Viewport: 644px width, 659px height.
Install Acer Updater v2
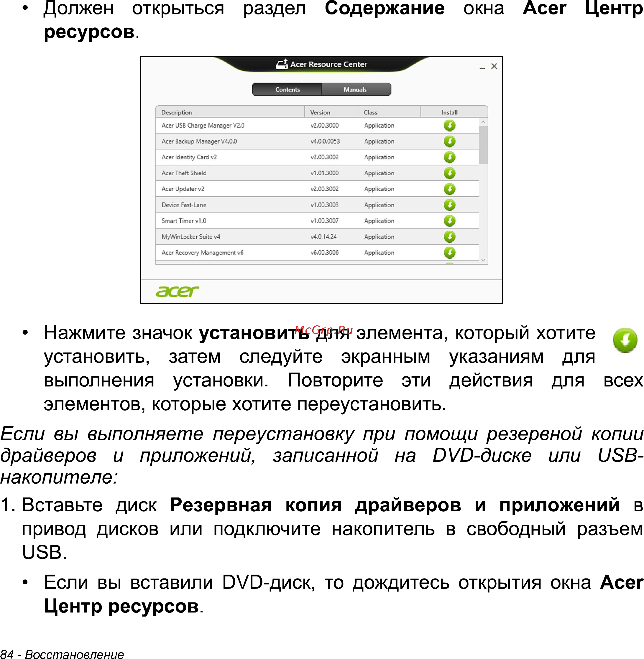click(449, 189)
